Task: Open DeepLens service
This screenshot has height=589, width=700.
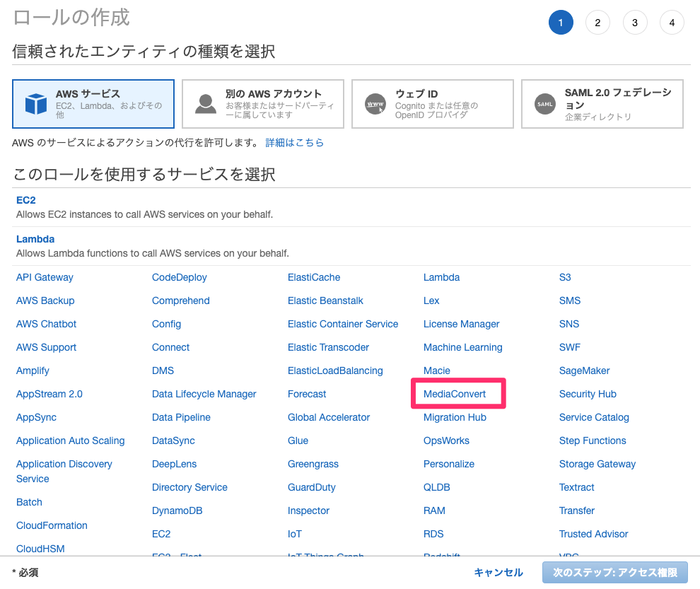Action: pos(174,464)
